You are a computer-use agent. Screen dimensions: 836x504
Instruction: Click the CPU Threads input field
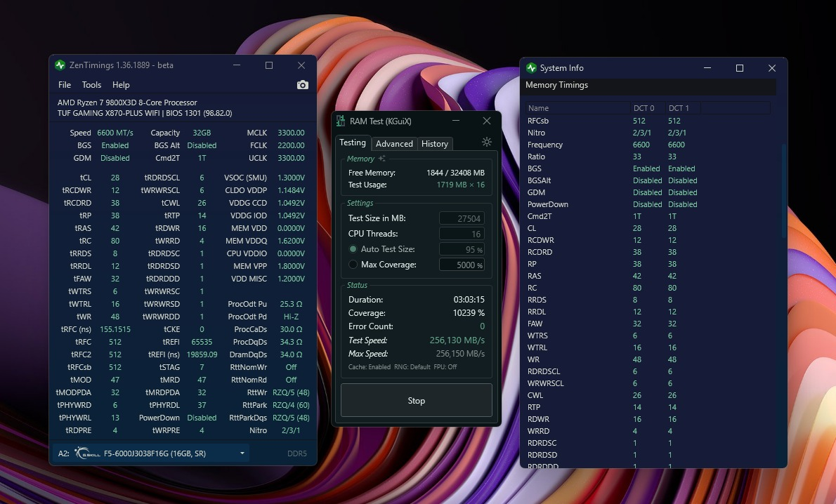coord(462,234)
